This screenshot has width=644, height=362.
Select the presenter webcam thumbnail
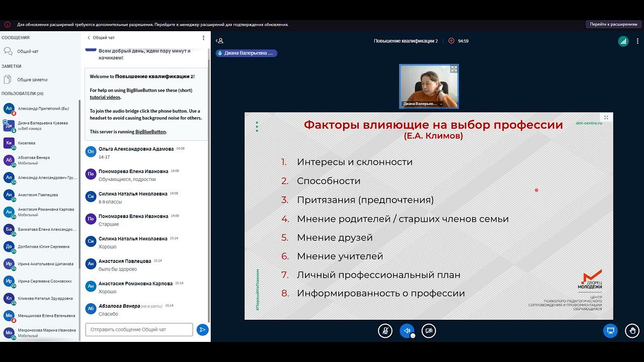pyautogui.click(x=429, y=86)
